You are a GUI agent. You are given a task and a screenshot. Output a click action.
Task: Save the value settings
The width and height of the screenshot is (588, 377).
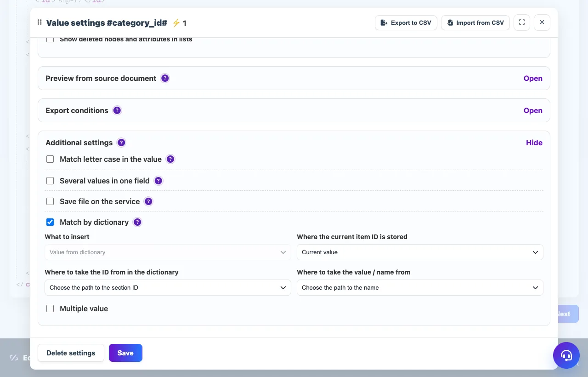coord(125,353)
